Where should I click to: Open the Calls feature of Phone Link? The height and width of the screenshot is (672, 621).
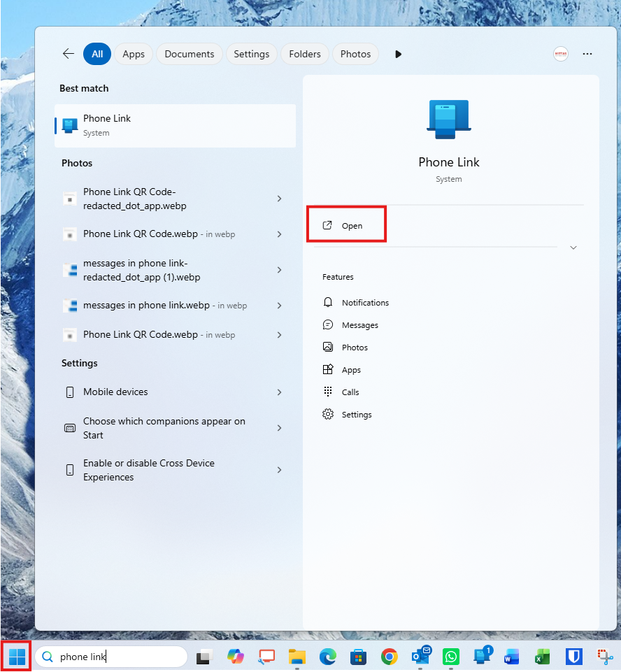341,392
